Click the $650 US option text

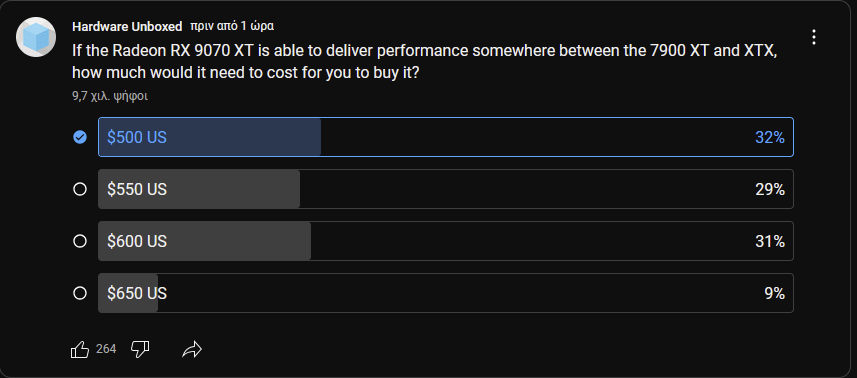pyautogui.click(x=137, y=293)
